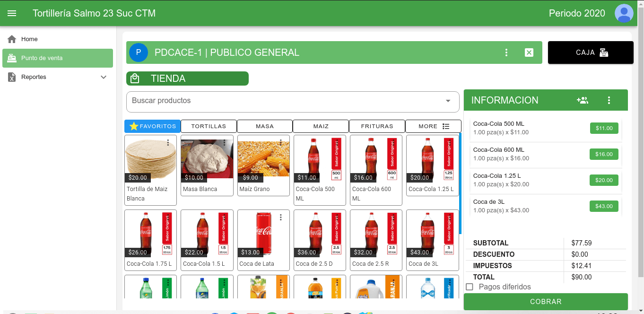
Task: Switch to the FRITURAS category
Action: tap(377, 126)
